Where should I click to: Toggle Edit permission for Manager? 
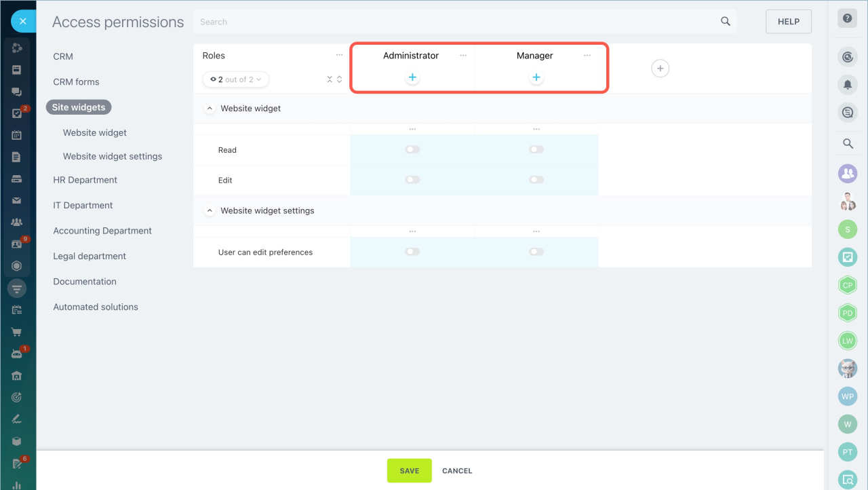coord(536,180)
